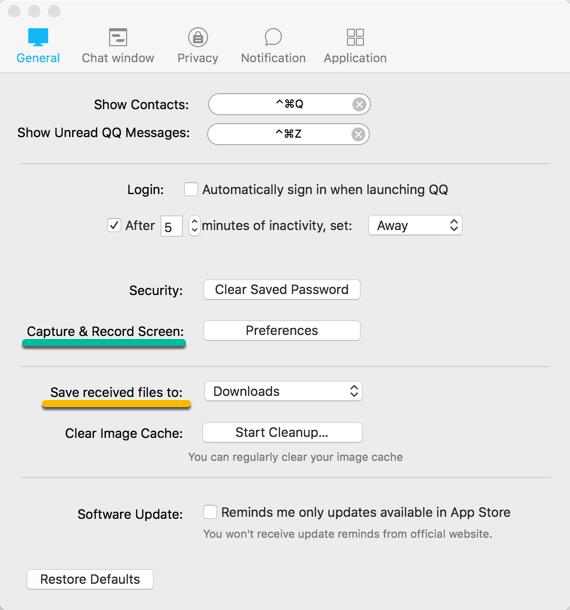Click the inactivity minutes input field
This screenshot has width=570, height=610.
(171, 226)
